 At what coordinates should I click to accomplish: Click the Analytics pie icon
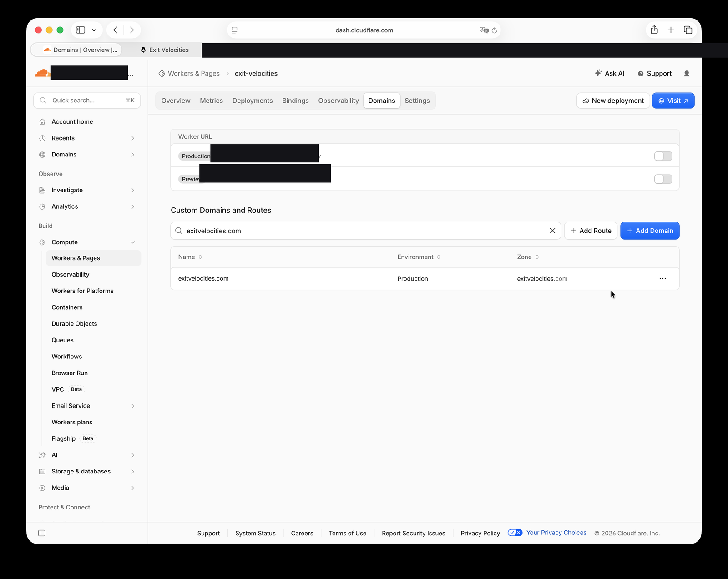(42, 206)
